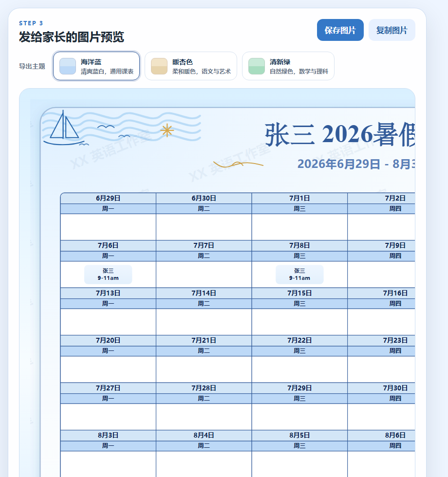Click the 发给家长的图片预览 heading
The width and height of the screenshot is (448, 477).
pyautogui.click(x=72, y=37)
